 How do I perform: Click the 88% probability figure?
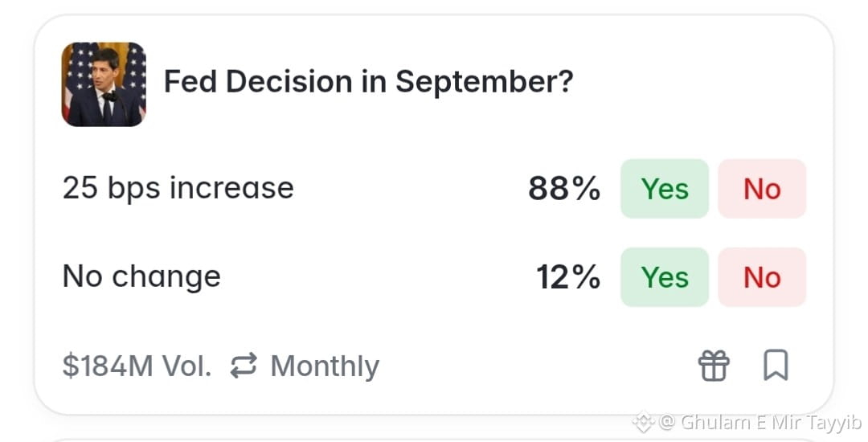coord(564,189)
